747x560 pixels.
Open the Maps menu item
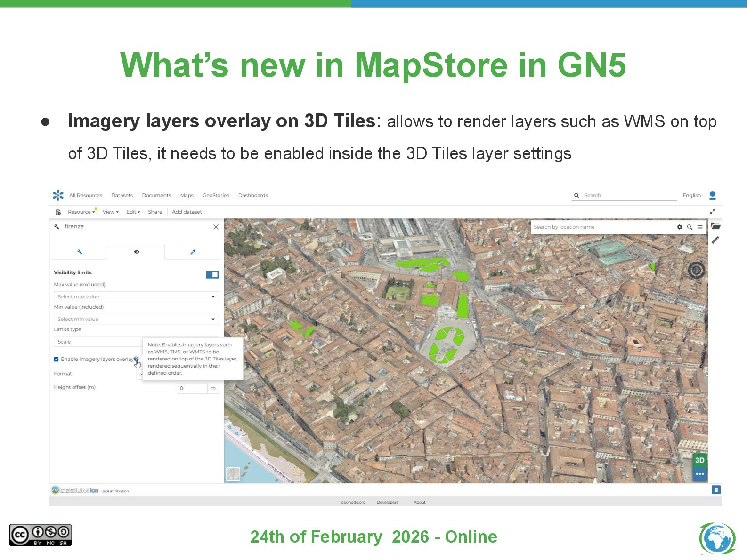pyautogui.click(x=187, y=195)
